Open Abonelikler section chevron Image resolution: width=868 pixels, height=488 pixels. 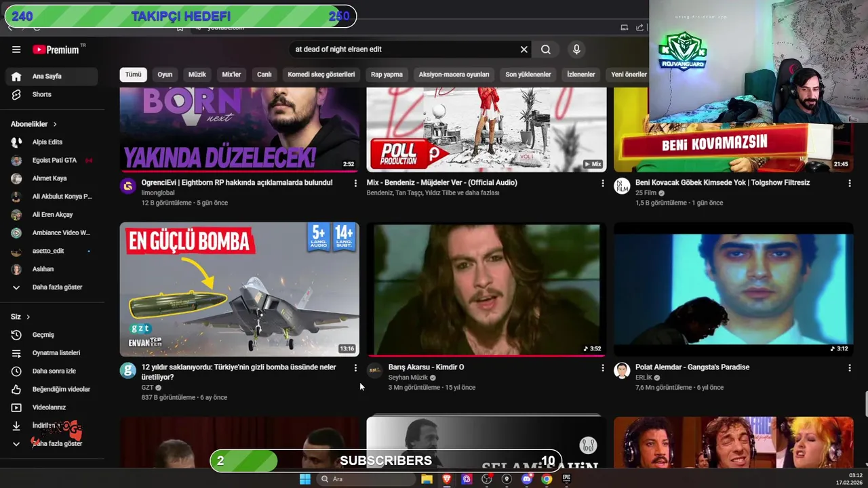[x=55, y=125]
